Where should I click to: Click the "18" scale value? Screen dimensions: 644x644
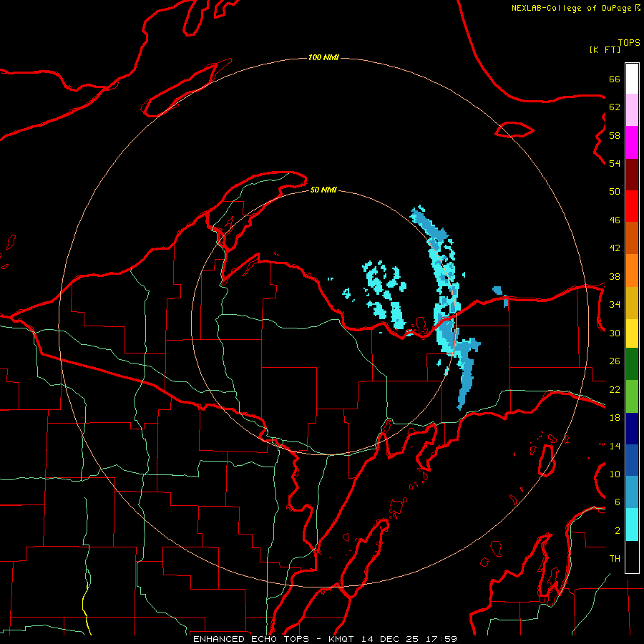[615, 418]
